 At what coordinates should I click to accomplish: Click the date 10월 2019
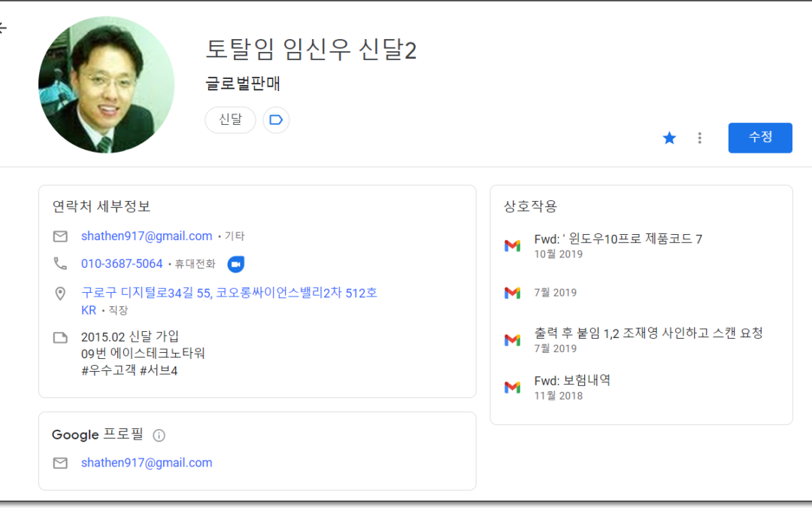coord(558,254)
